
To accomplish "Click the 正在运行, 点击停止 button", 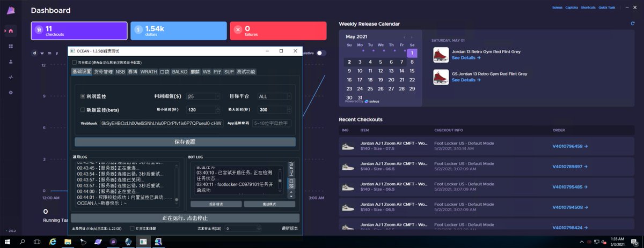I will 185,218.
